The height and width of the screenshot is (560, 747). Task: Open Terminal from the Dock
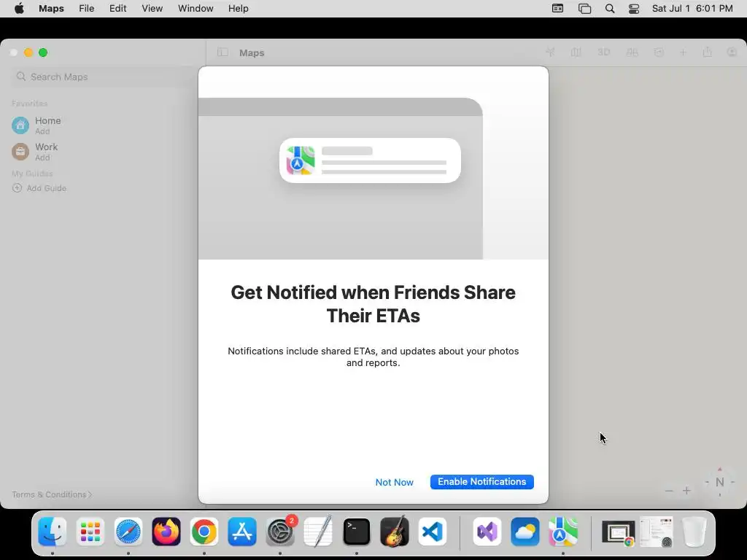[356, 532]
